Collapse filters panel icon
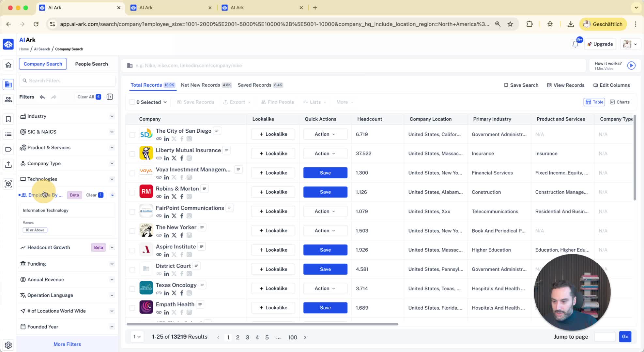The image size is (644, 352). [x=110, y=97]
